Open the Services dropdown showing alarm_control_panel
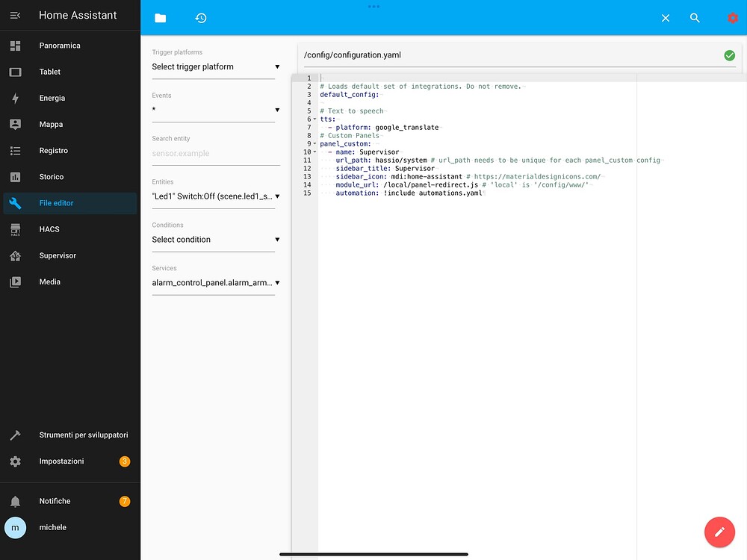 (215, 282)
